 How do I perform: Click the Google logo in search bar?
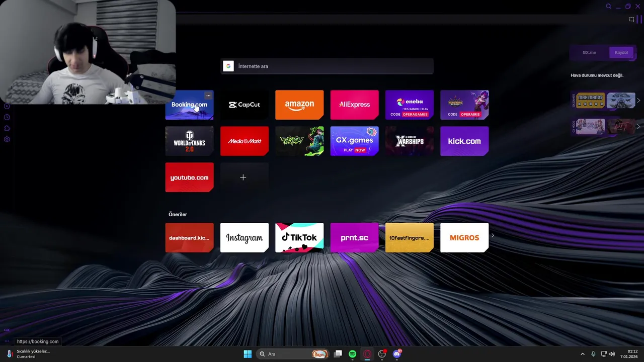228,66
